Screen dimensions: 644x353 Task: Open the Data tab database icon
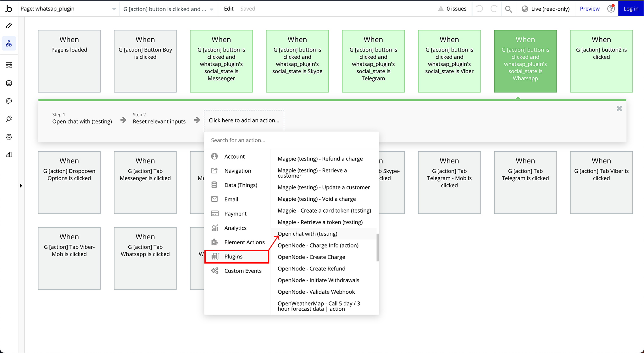tap(9, 83)
